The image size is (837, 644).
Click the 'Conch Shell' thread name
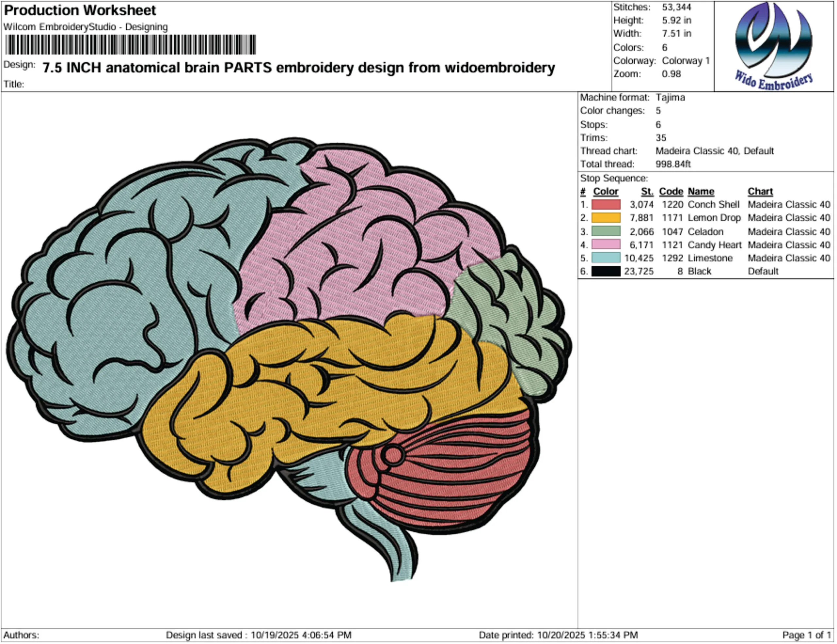pos(713,205)
